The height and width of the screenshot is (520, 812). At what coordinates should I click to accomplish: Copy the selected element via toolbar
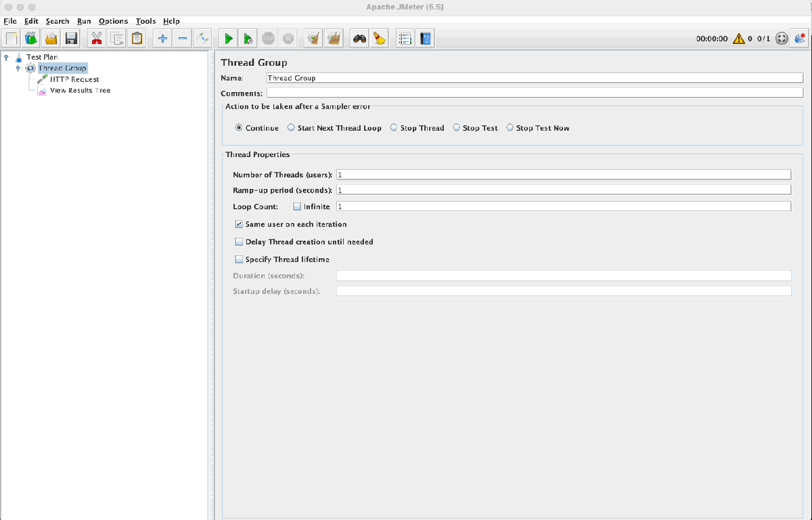[117, 39]
